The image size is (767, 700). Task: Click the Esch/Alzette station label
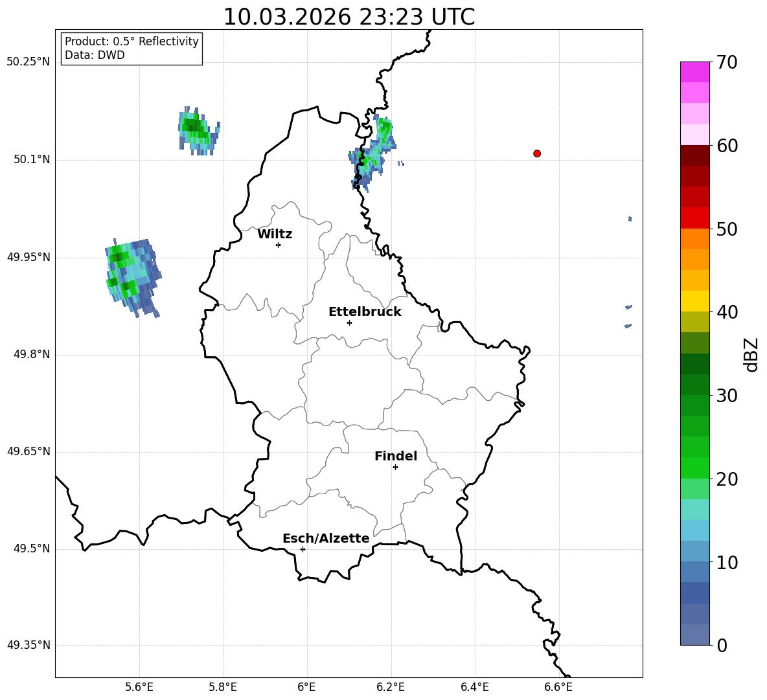point(326,538)
